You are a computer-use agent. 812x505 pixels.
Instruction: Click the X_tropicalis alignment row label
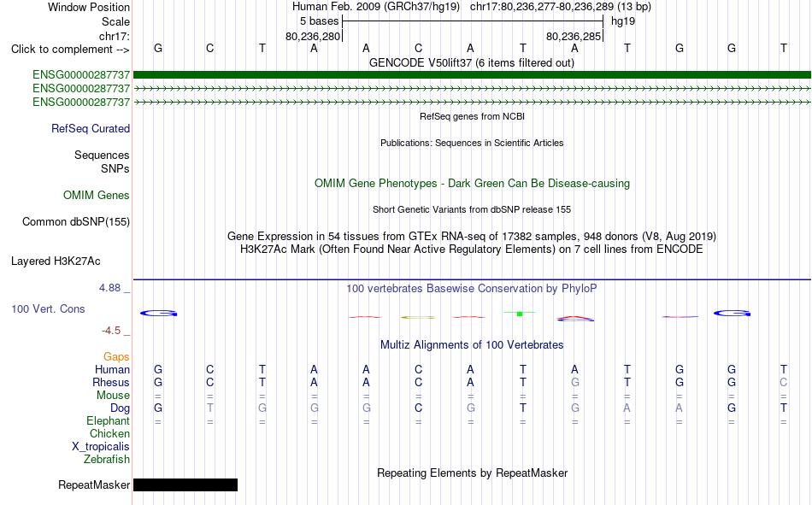(101, 447)
